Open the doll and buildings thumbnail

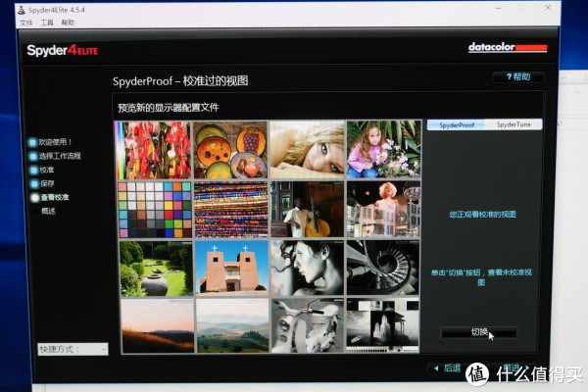point(383,209)
